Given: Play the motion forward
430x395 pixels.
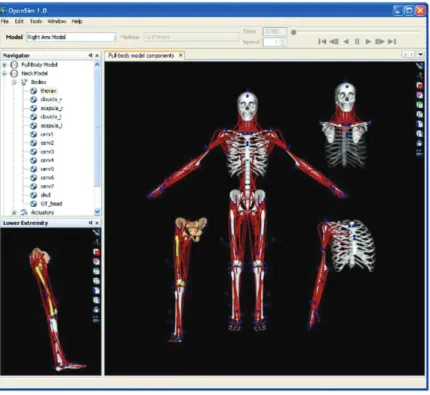Looking at the screenshot, I should (368, 41).
